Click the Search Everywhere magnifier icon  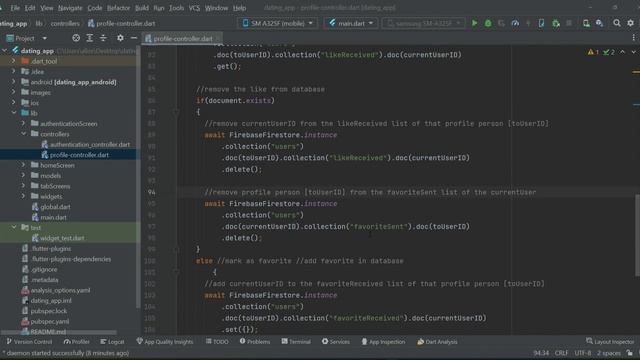pyautogui.click(x=617, y=23)
